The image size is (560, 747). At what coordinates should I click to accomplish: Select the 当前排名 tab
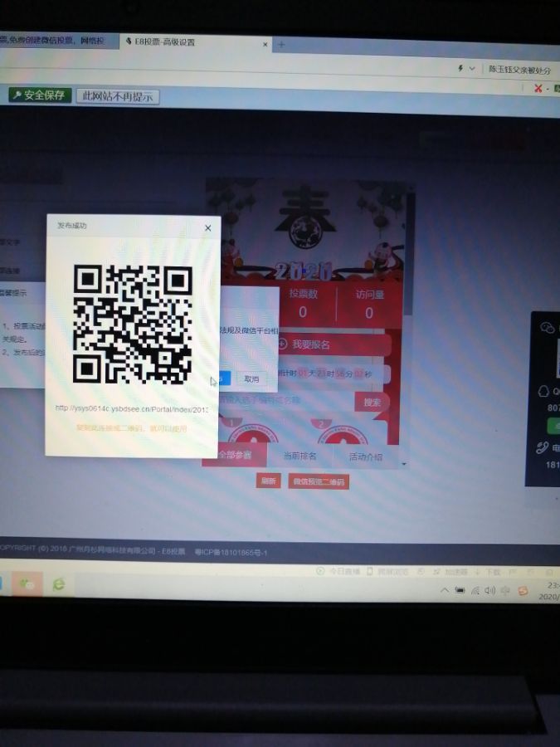[x=299, y=456]
